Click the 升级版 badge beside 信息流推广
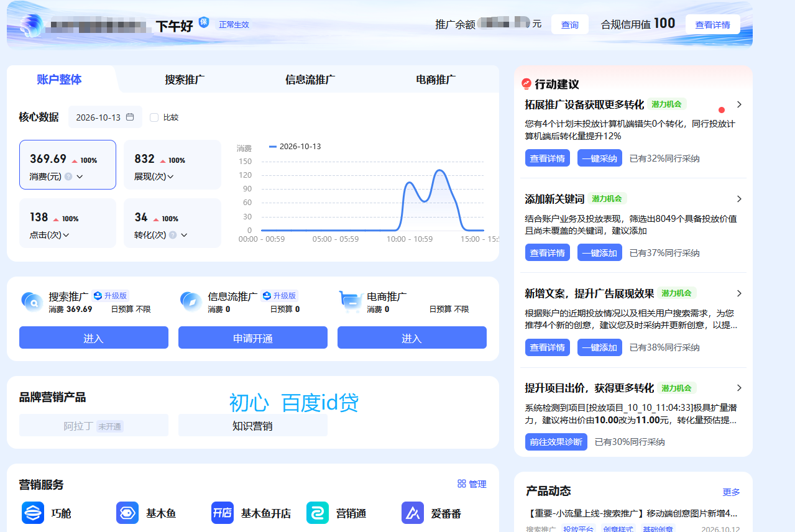Image resolution: width=795 pixels, height=532 pixels. pos(280,296)
